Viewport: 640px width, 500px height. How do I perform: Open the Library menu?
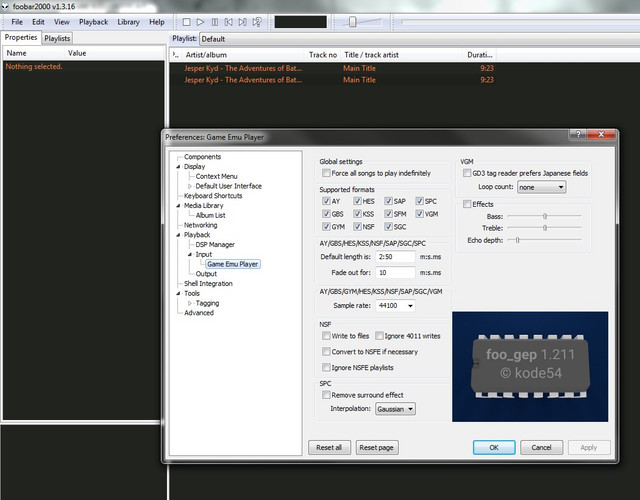point(129,22)
